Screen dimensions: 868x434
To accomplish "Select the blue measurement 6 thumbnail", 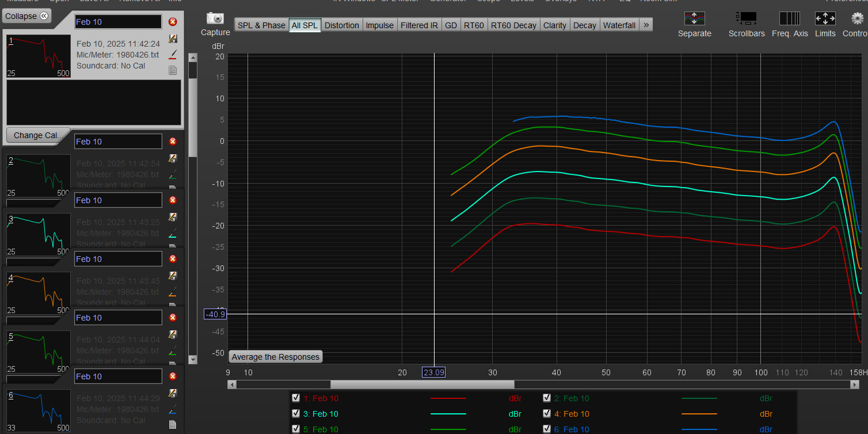I will click(x=39, y=410).
